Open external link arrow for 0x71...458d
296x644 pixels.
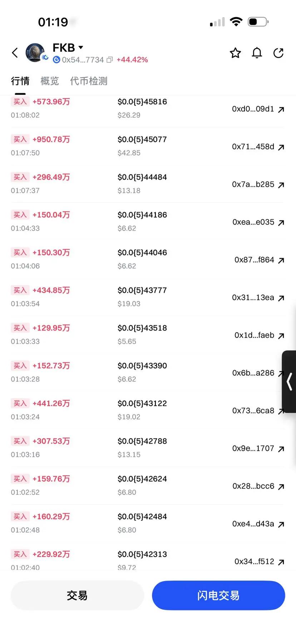click(281, 147)
